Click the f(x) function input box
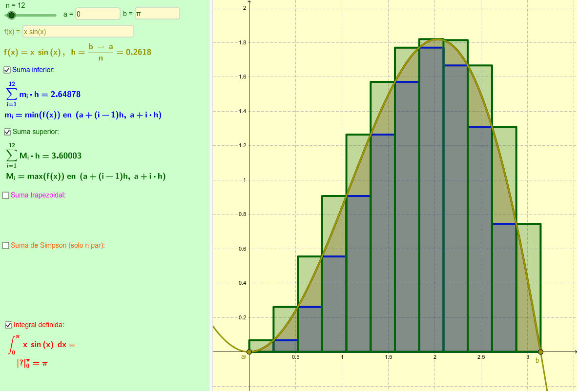The image size is (578, 392). 78,31
